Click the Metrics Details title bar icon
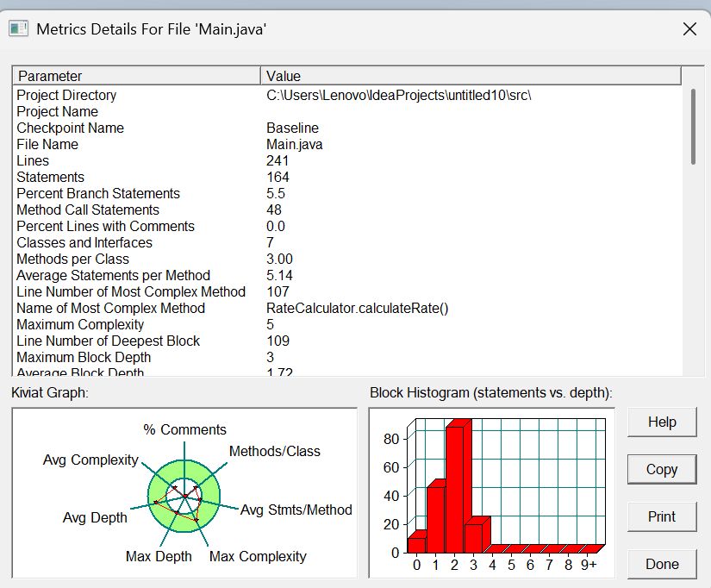This screenshot has height=588, width=711. tap(18, 28)
